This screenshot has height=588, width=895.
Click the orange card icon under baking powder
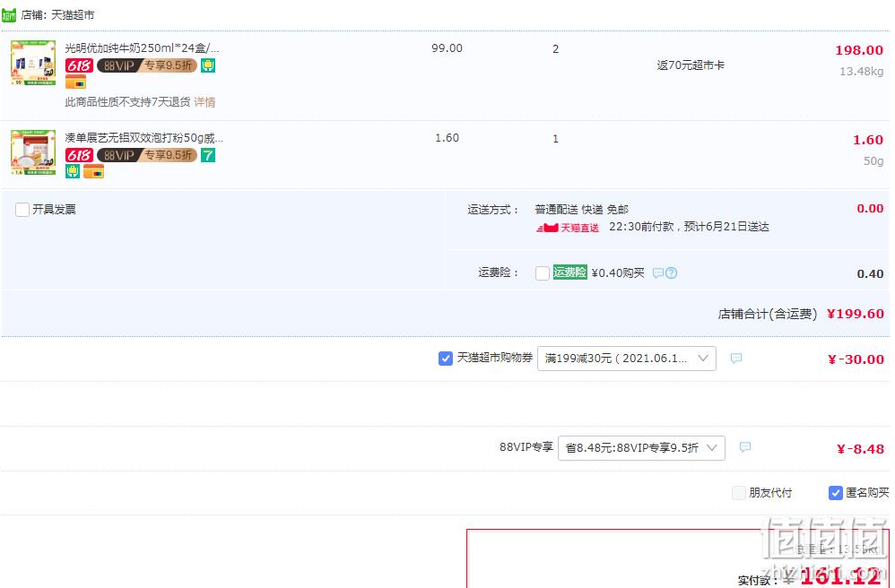(93, 171)
